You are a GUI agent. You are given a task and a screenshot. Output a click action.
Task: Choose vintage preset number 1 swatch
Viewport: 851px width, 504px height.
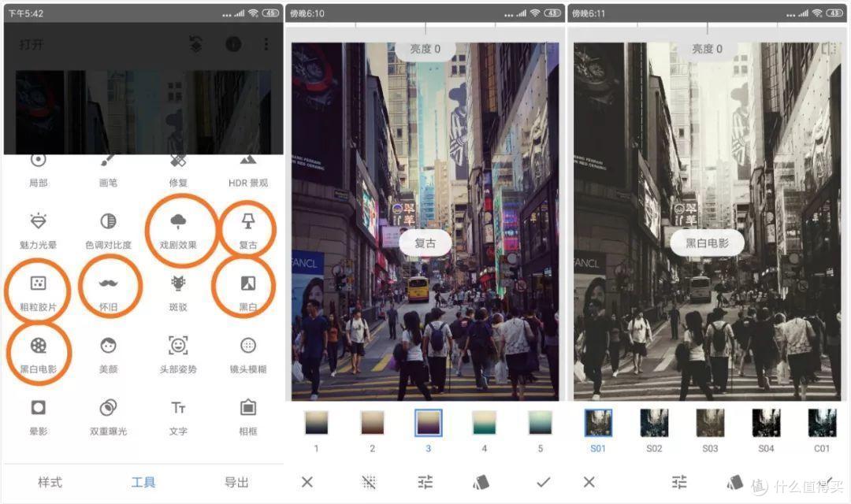pyautogui.click(x=316, y=424)
